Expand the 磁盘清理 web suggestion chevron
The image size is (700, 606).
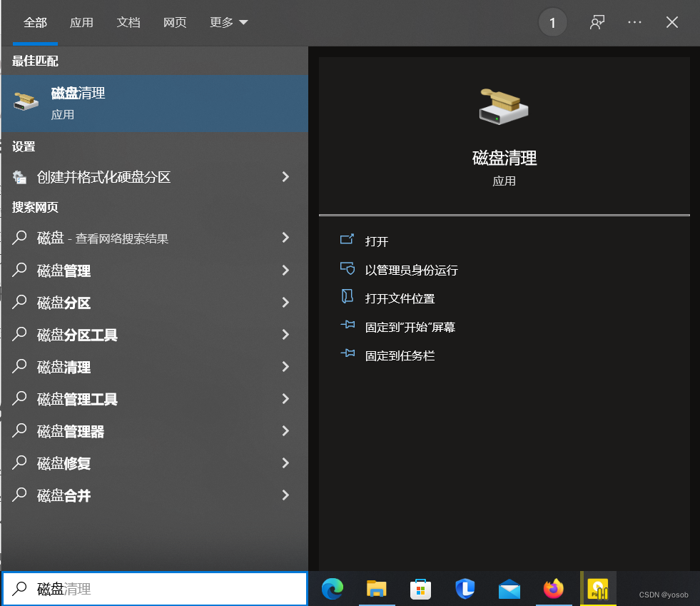[285, 367]
